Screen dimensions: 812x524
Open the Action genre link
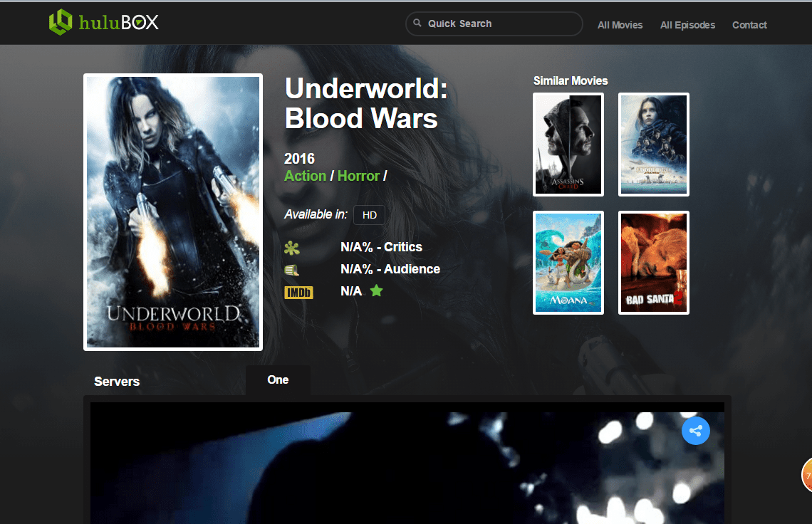click(305, 176)
